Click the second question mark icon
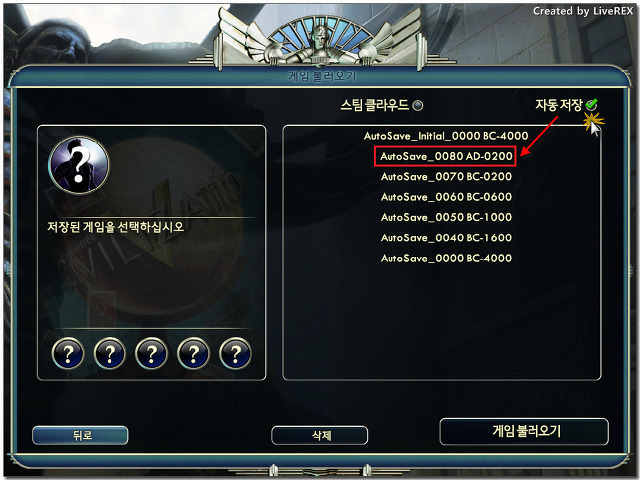640x480 pixels. point(110,353)
